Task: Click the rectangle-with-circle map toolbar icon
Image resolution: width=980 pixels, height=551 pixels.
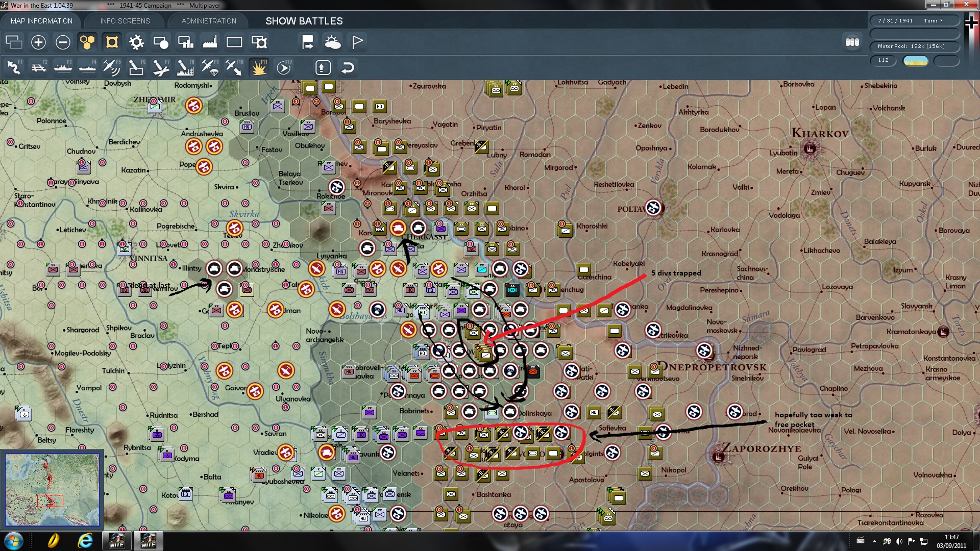Action: 161,42
